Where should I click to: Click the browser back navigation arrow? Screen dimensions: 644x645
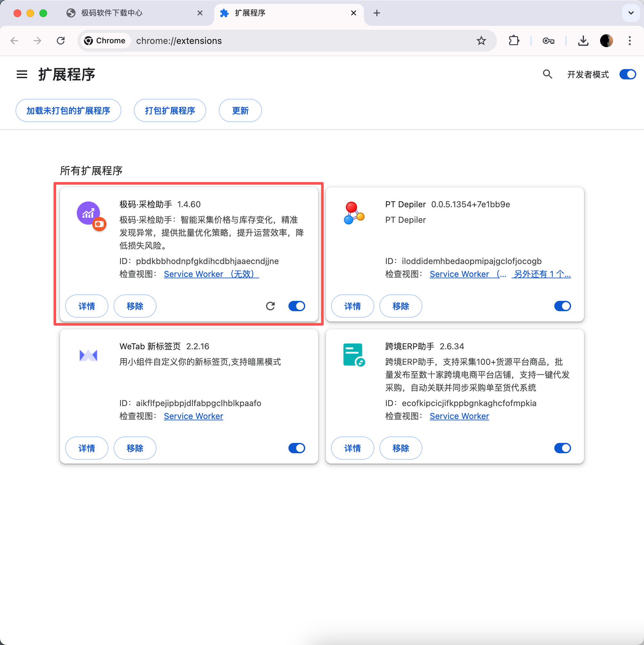click(14, 40)
